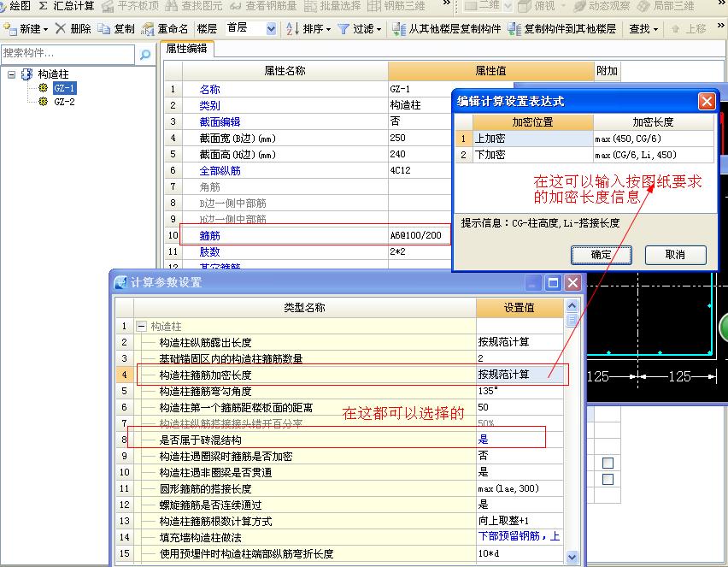Click the scrollbar up arrow in 计算参数设置
Image resolution: width=728 pixels, height=567 pixels.
coord(572,305)
